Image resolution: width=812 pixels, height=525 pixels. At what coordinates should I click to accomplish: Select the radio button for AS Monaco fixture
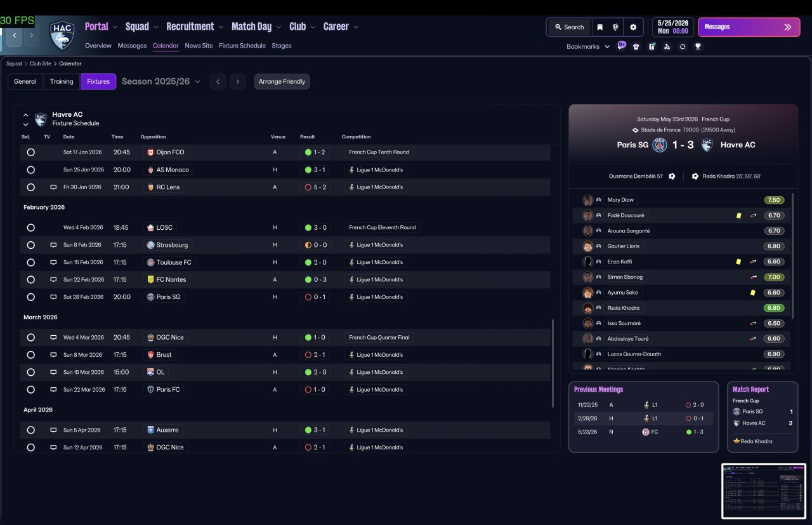[x=30, y=169]
